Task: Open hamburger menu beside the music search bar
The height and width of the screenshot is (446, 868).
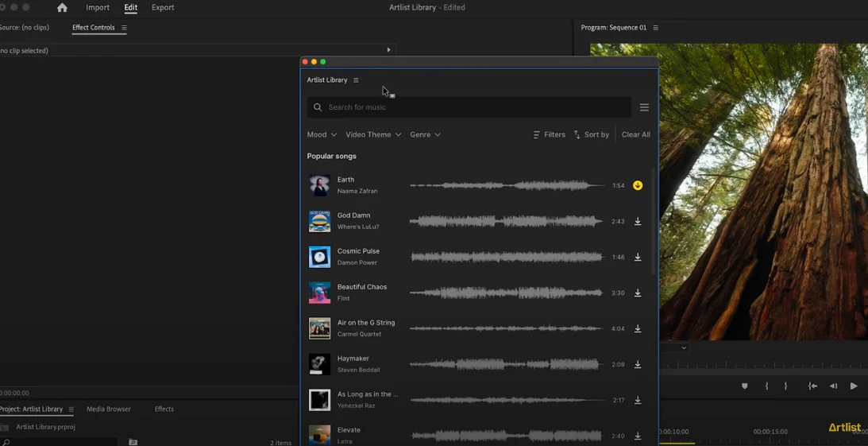Action: click(x=644, y=107)
